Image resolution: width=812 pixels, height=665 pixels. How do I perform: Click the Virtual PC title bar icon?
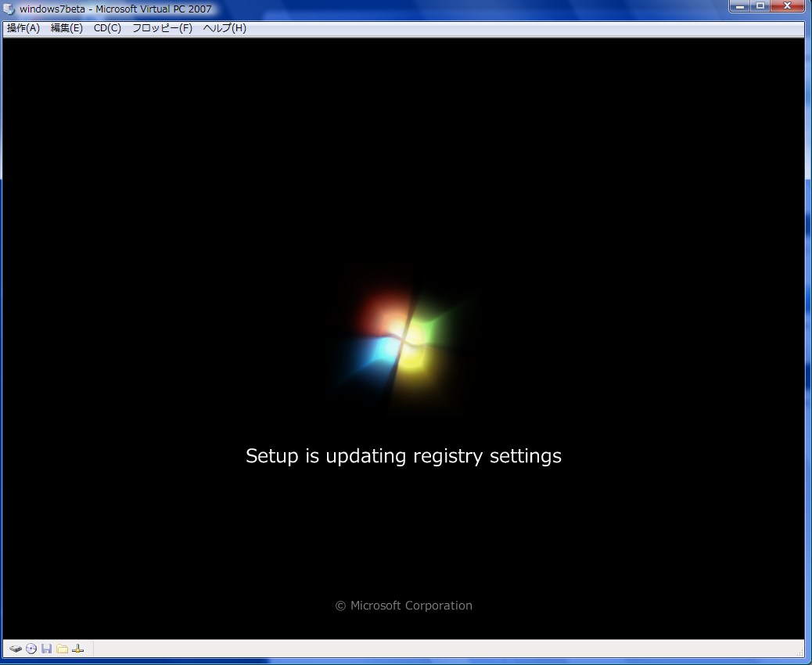tap(9, 9)
